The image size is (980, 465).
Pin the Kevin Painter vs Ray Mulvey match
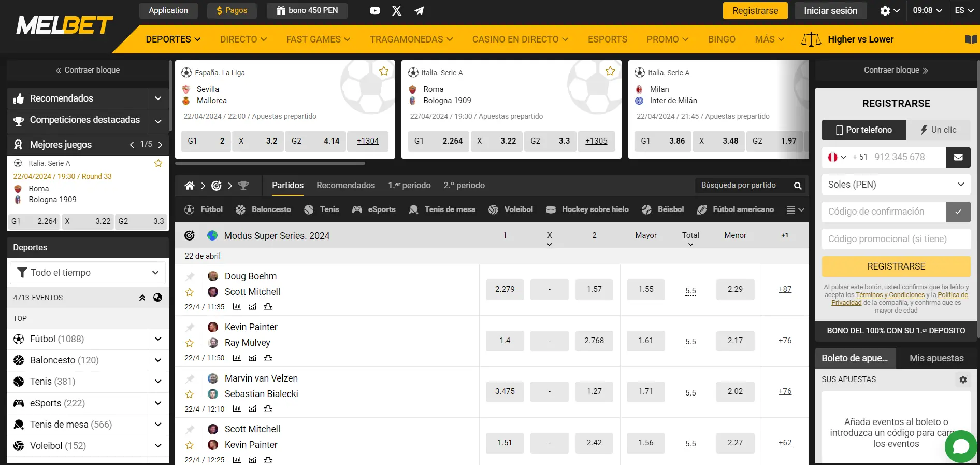click(x=190, y=328)
